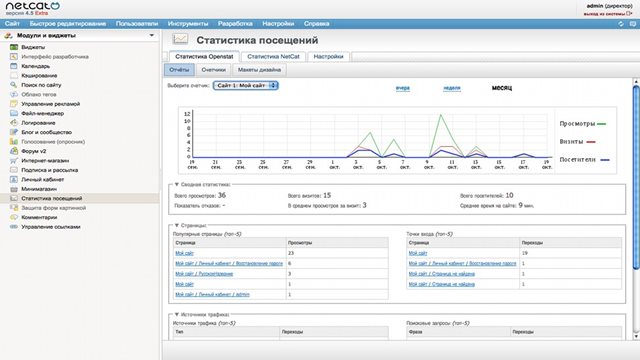This screenshot has height=360, width=640.
Task: Open the Мой сайт entry point with 19 transitions
Action: pyautogui.click(x=418, y=253)
